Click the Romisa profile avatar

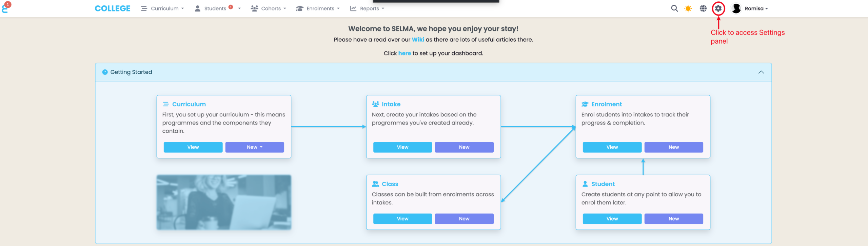736,8
